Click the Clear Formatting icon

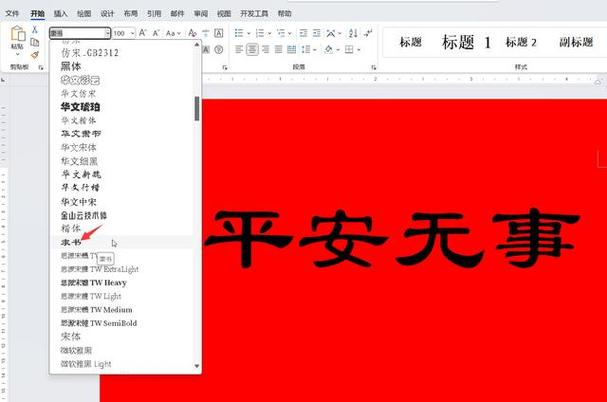coord(192,33)
